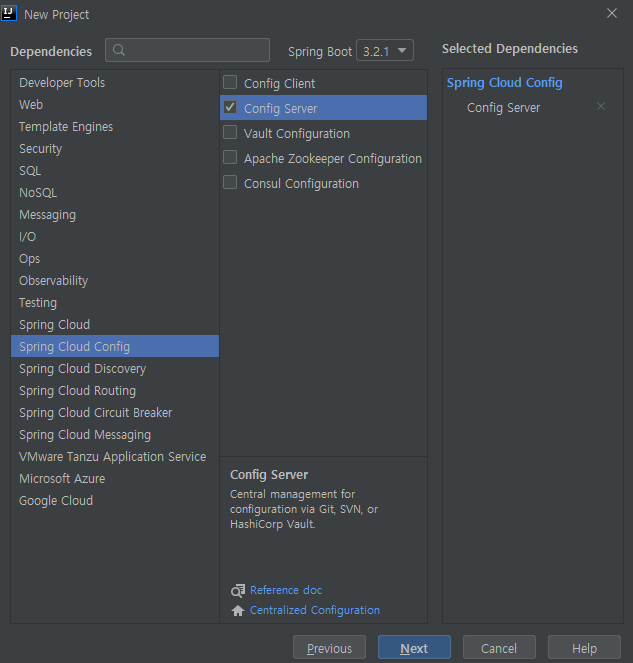
Task: Select the Spring Cloud Config category
Action: tap(115, 346)
